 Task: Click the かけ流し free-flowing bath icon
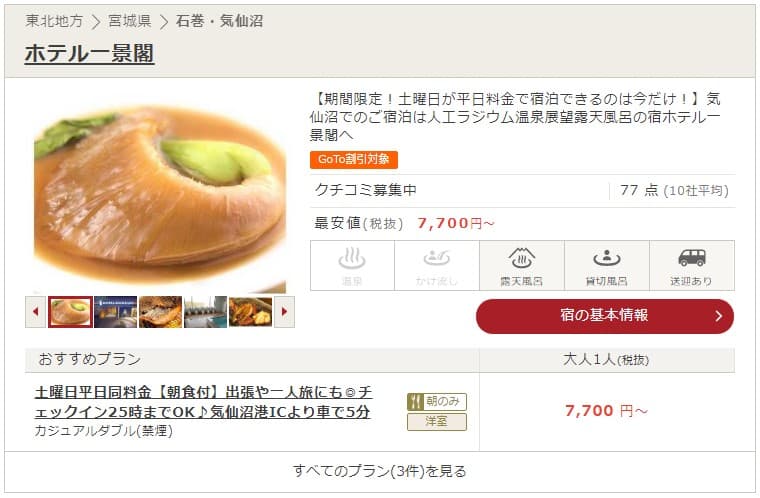coord(437,265)
